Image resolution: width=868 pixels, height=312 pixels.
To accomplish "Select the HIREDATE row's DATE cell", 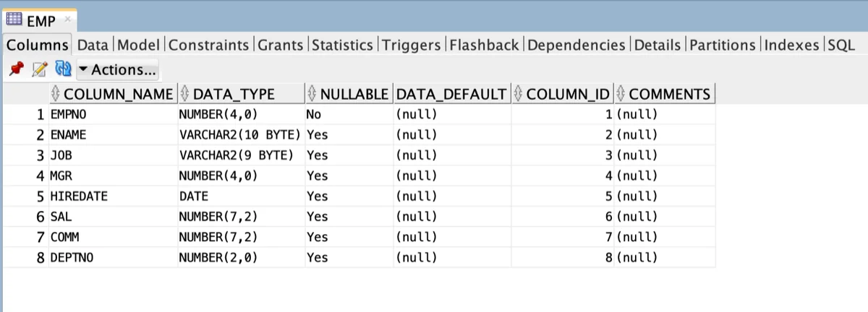I will tap(241, 196).
